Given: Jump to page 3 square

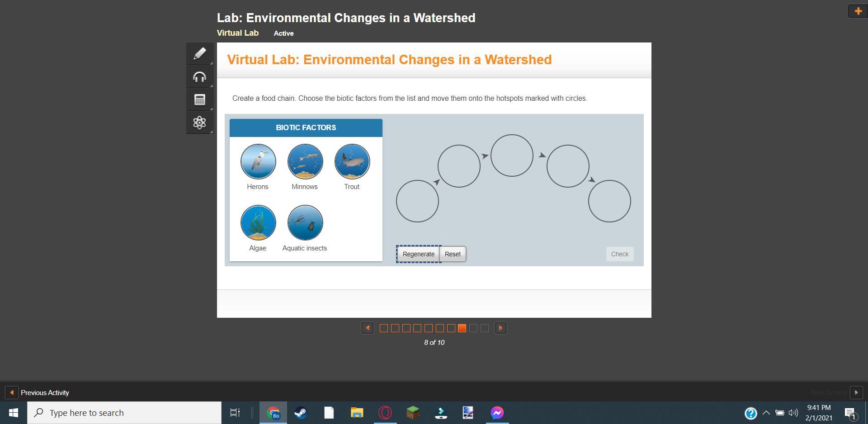Looking at the screenshot, I should pos(406,328).
